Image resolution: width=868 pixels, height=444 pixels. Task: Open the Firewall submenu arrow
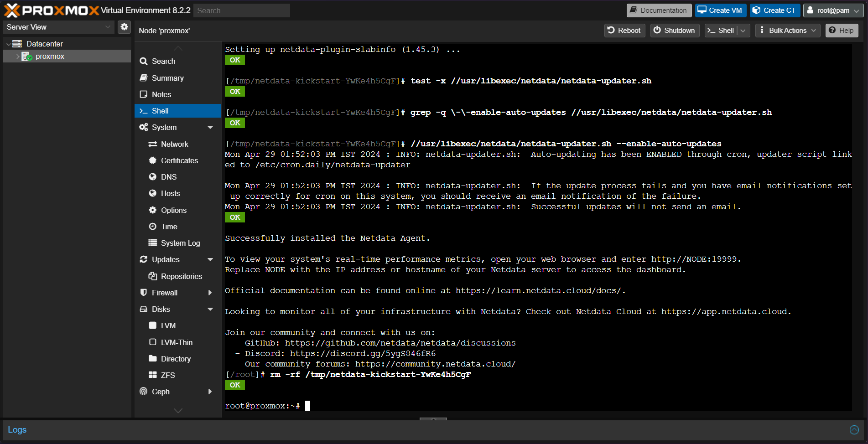[210, 293]
